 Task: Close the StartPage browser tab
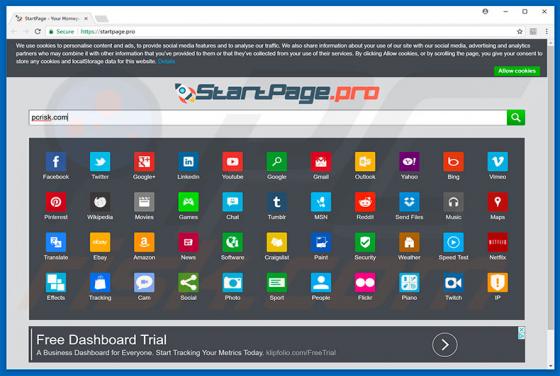(86, 18)
